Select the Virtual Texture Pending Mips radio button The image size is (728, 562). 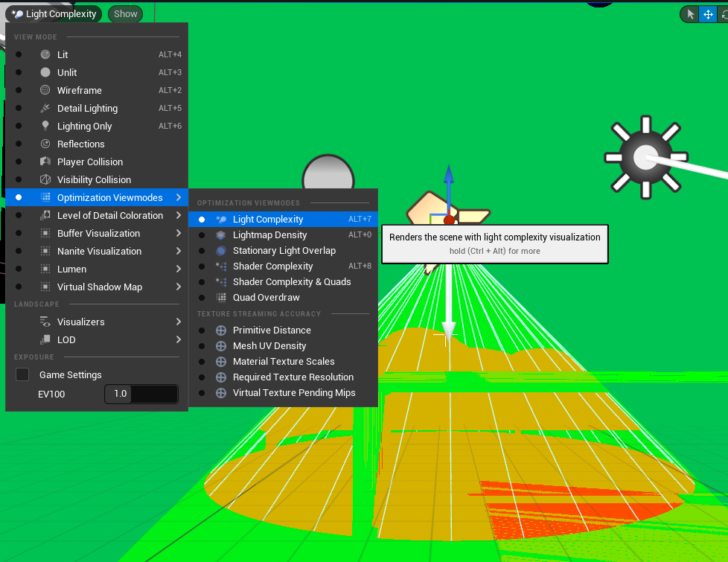click(x=202, y=393)
